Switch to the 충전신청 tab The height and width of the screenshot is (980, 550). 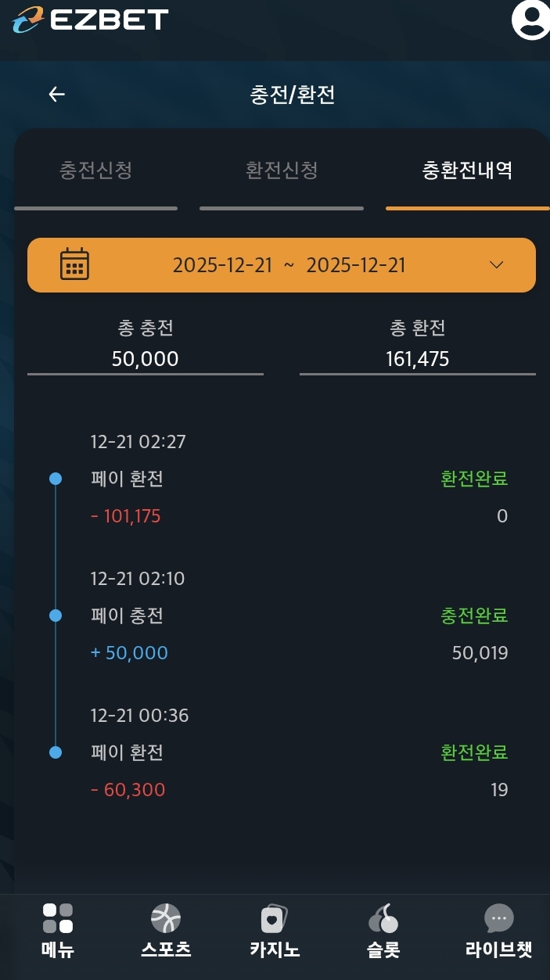[x=95, y=171]
